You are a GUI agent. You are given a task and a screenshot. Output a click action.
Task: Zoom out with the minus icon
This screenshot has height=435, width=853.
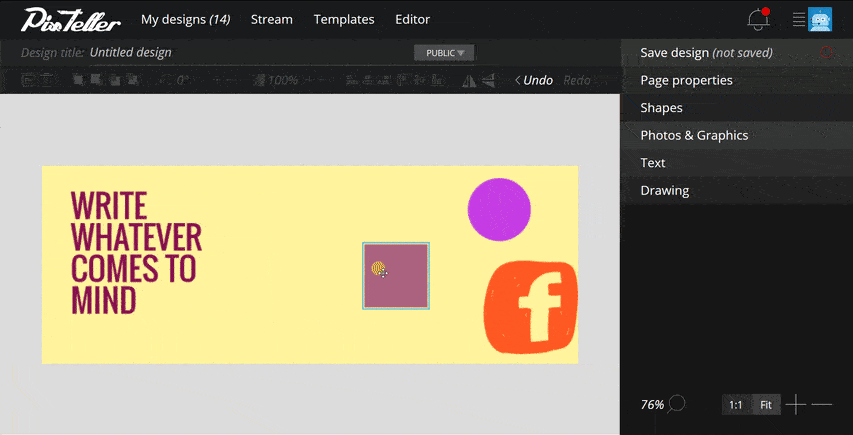[x=821, y=405]
